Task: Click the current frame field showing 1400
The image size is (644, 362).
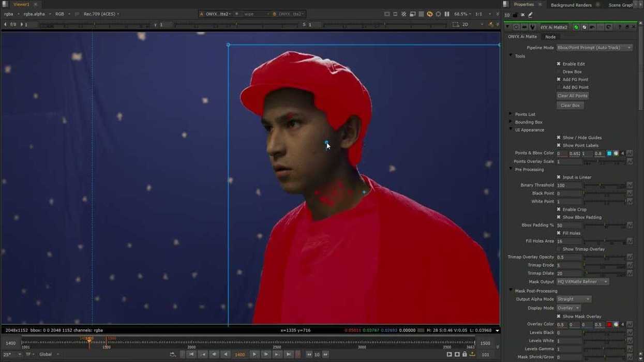Action: 239,354
